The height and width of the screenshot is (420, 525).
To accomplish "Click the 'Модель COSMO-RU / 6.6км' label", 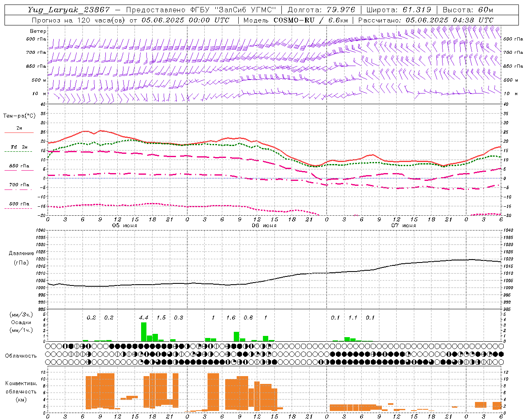I will click(296, 20).
